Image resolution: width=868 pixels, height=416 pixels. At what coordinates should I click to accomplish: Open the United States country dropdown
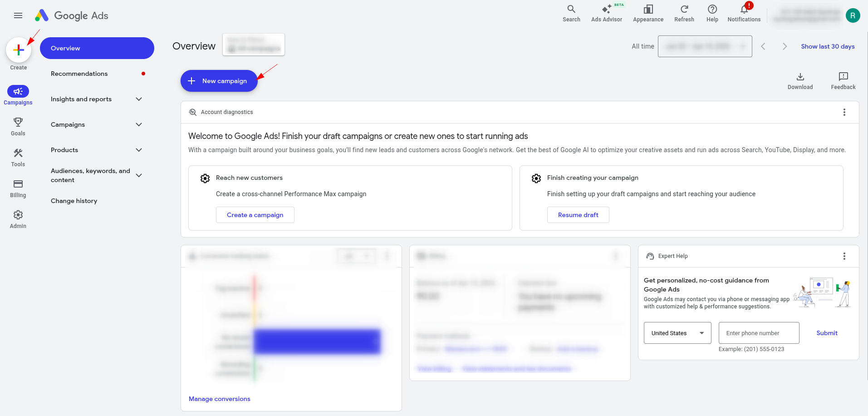[677, 333]
